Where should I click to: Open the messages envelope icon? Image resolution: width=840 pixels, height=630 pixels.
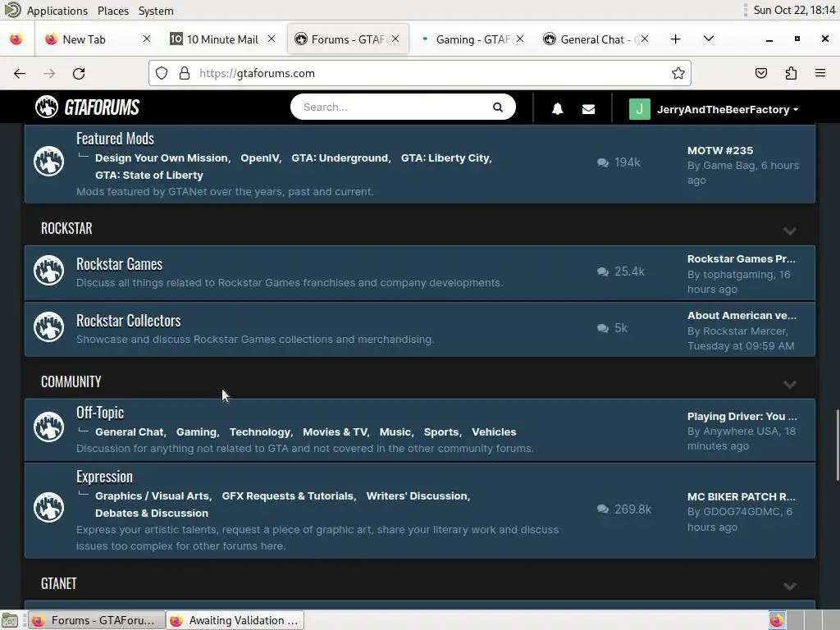[588, 109]
